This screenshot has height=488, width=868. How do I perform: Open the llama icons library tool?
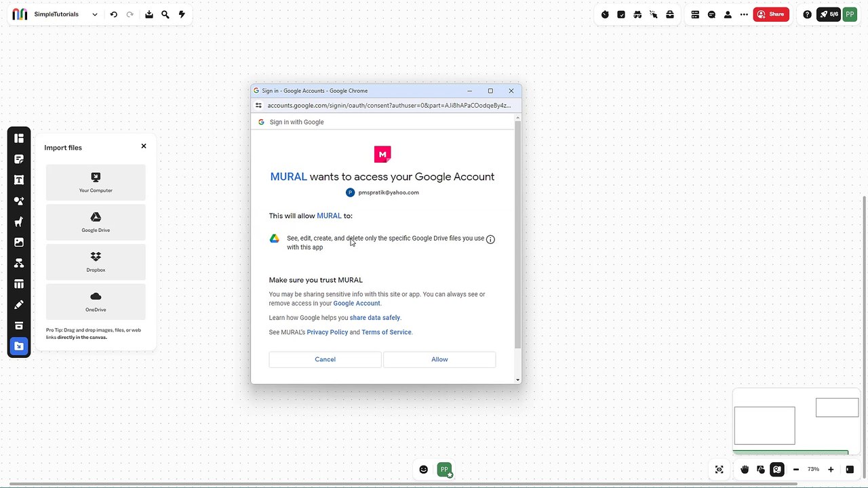(19, 222)
